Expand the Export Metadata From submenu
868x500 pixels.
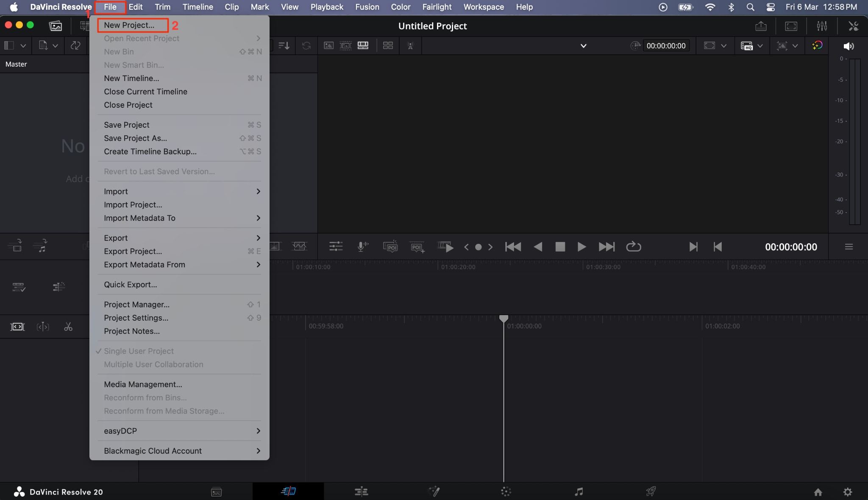pyautogui.click(x=145, y=264)
